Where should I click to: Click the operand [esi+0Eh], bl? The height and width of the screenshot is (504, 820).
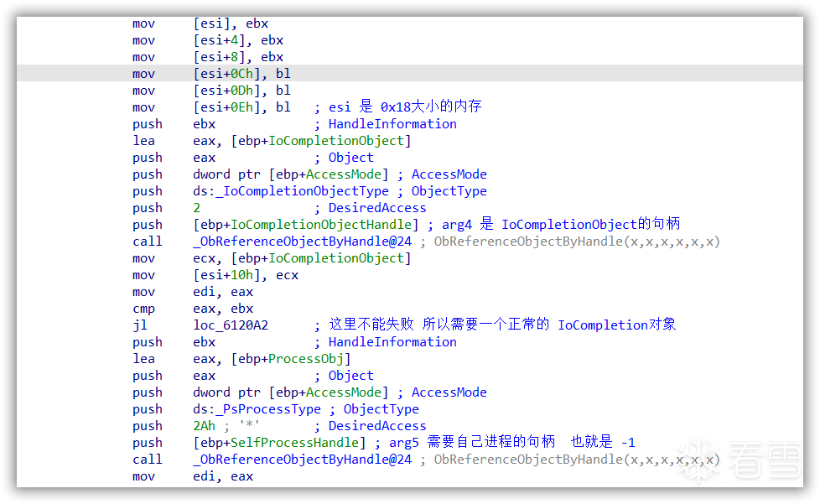(x=241, y=107)
